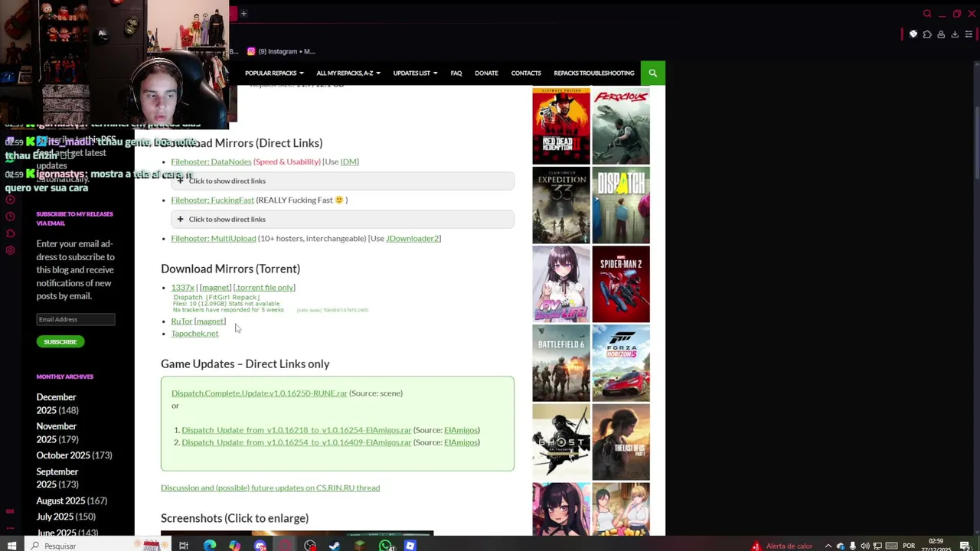Image resolution: width=980 pixels, height=551 pixels.
Task: Launch Microsoft Edge from taskbar
Action: tap(210, 546)
